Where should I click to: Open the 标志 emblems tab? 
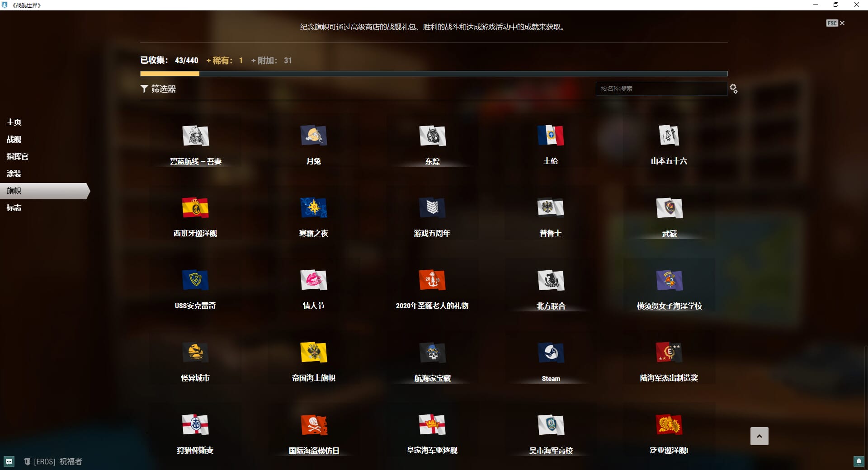pos(14,208)
